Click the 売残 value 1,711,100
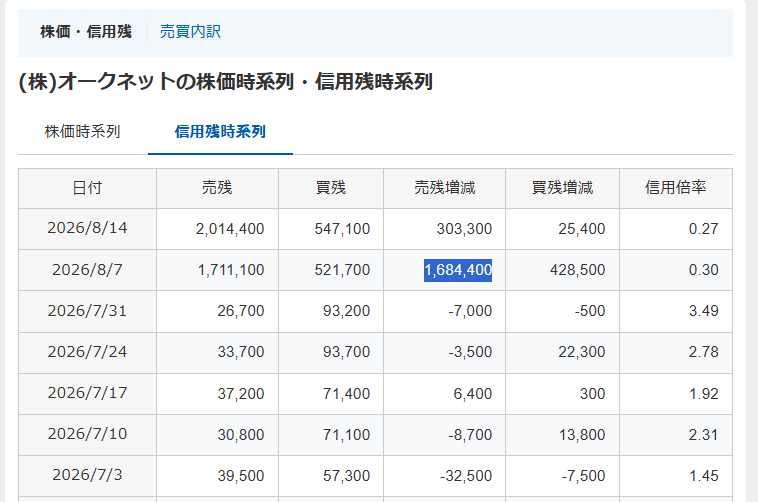The width and height of the screenshot is (758, 502). (x=231, y=270)
